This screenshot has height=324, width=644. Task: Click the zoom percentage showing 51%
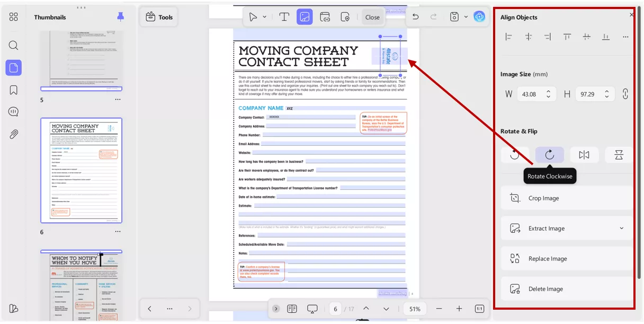tap(415, 308)
